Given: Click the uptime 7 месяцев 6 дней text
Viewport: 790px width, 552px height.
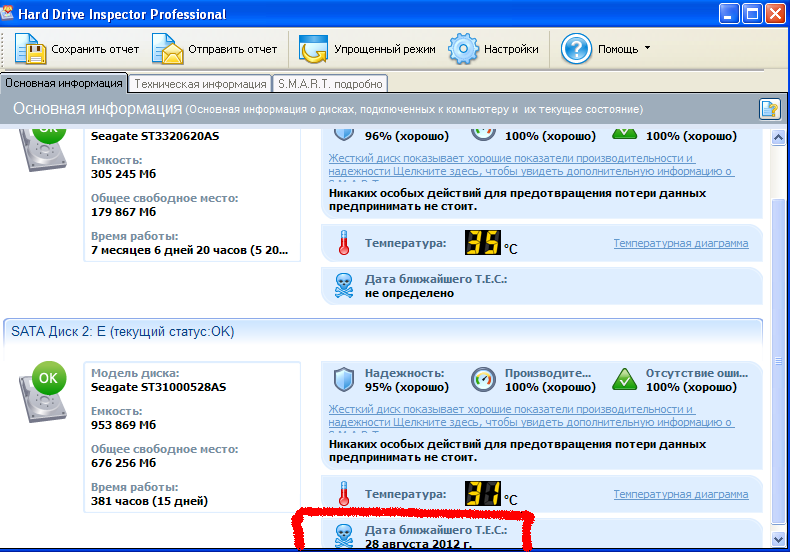Looking at the screenshot, I should (189, 250).
